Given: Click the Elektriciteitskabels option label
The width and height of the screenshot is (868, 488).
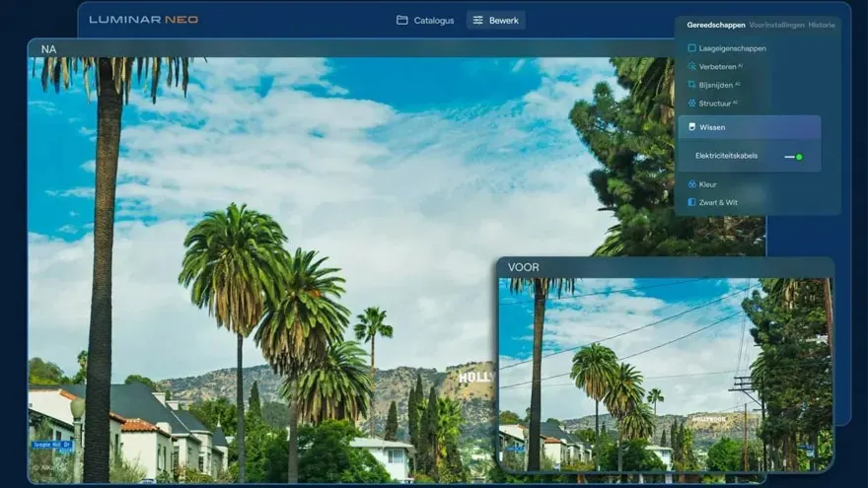Looking at the screenshot, I should point(726,156).
